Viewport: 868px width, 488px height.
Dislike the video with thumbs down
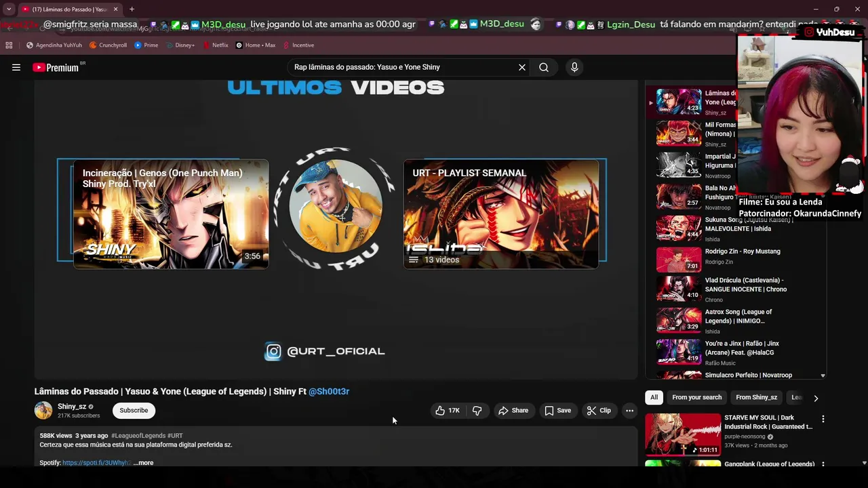pyautogui.click(x=477, y=411)
